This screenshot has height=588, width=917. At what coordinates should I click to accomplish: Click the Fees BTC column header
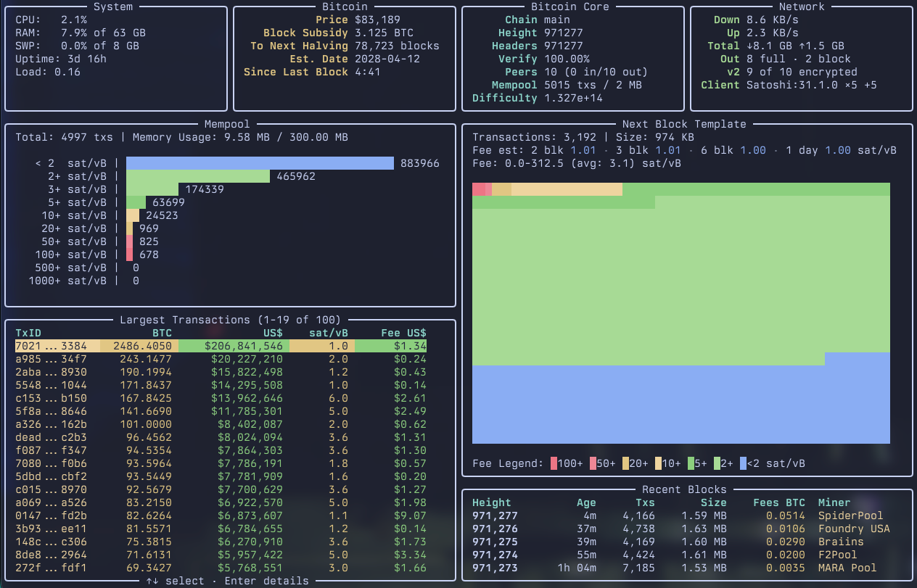[x=779, y=502]
